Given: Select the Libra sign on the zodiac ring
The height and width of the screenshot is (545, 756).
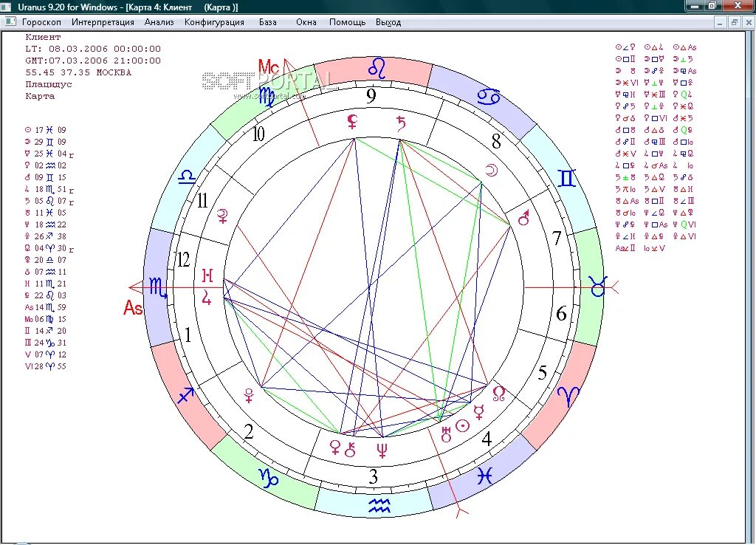Looking at the screenshot, I should (x=187, y=177).
